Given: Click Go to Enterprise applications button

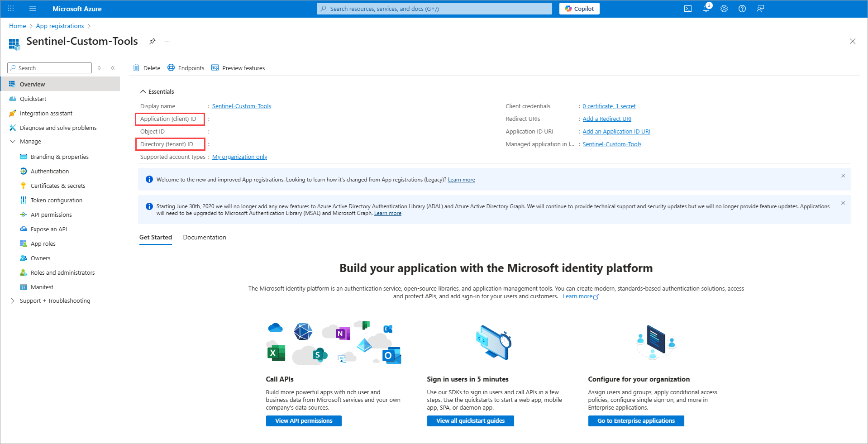Looking at the screenshot, I should click(x=636, y=421).
